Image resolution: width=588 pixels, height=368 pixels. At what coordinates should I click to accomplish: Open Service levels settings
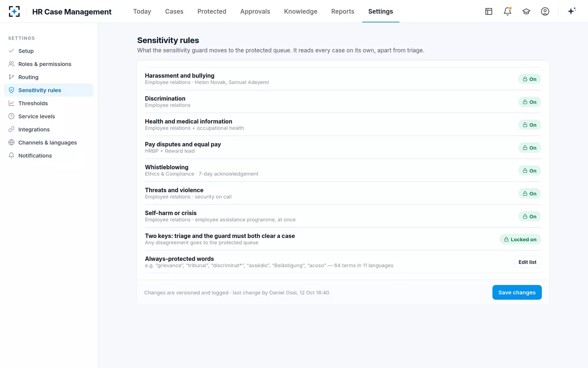click(49, 116)
